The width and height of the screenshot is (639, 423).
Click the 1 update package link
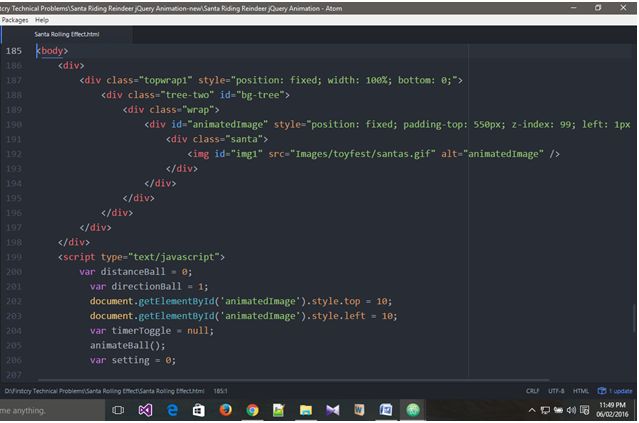620,391
